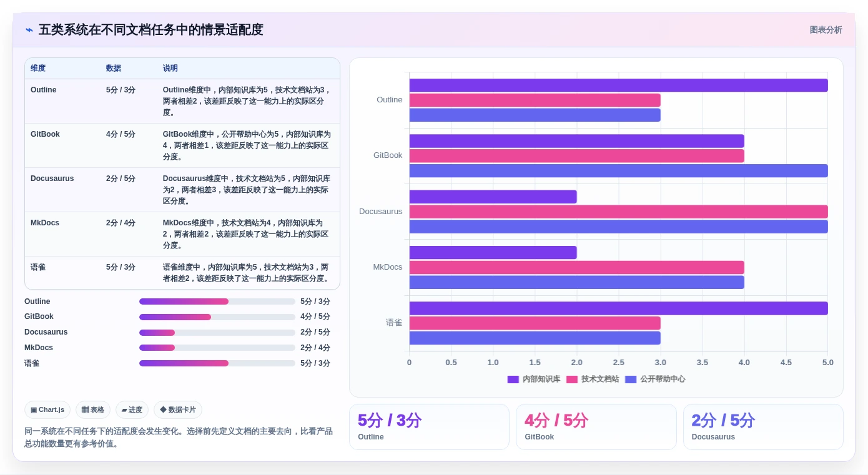Click the 2分 / 5分 value beside Docusaurus progress bar

click(315, 333)
